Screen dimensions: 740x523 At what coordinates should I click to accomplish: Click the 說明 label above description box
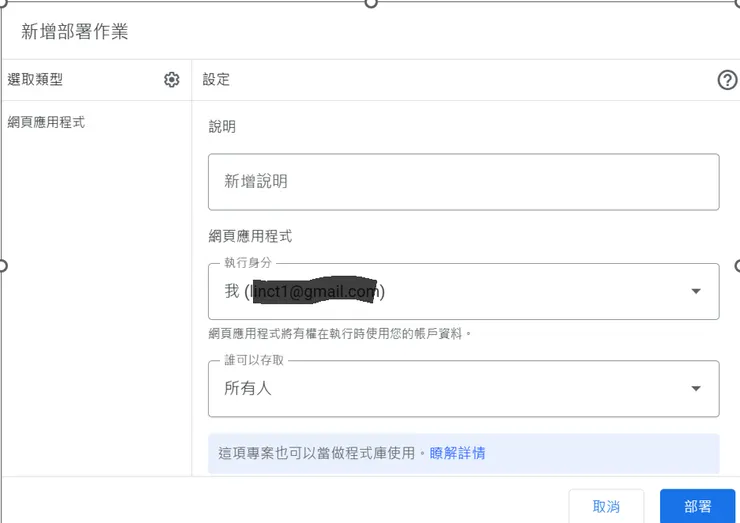pos(222,127)
